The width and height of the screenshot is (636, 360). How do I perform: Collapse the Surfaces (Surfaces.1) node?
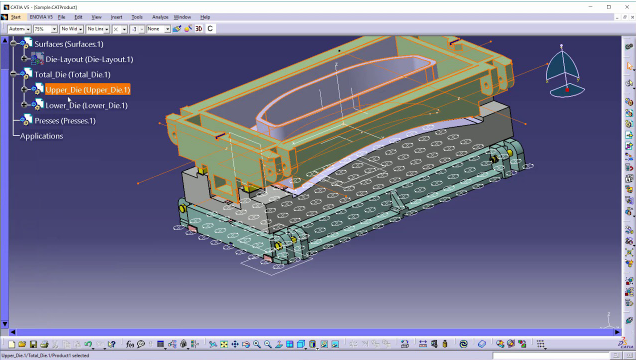pos(13,43)
